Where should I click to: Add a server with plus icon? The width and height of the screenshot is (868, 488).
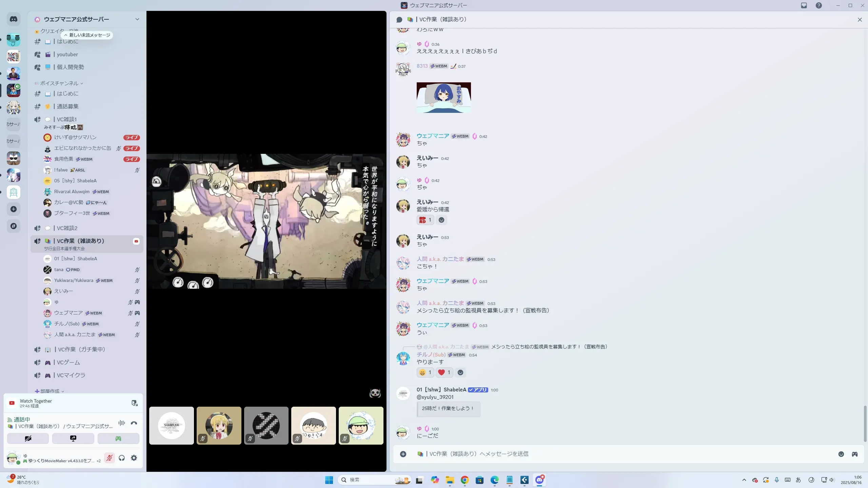(14, 209)
